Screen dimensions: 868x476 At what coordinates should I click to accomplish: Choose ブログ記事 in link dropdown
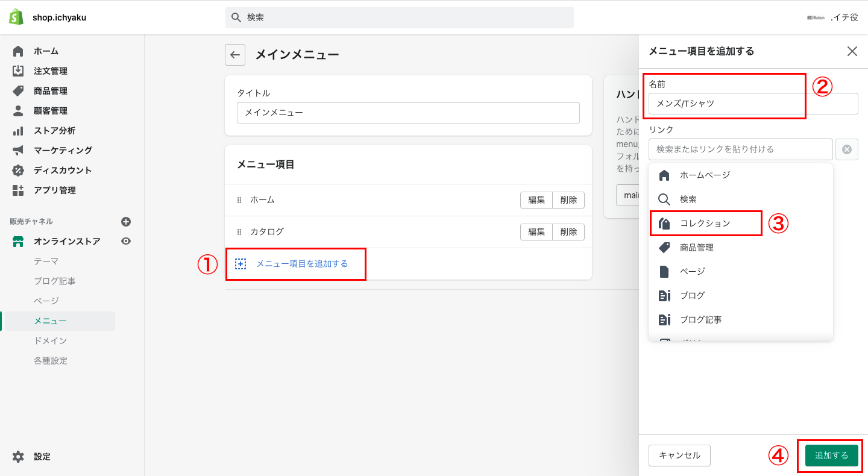[x=741, y=319]
